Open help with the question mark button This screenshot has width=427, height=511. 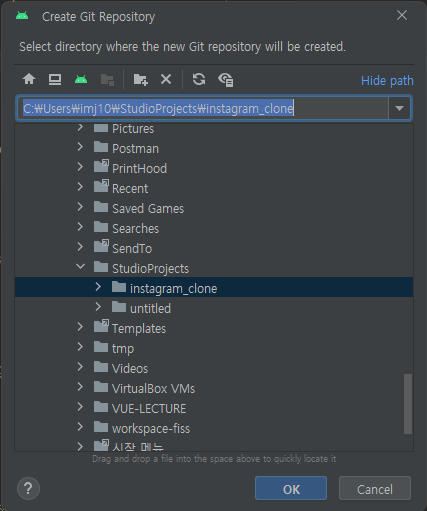(28, 489)
